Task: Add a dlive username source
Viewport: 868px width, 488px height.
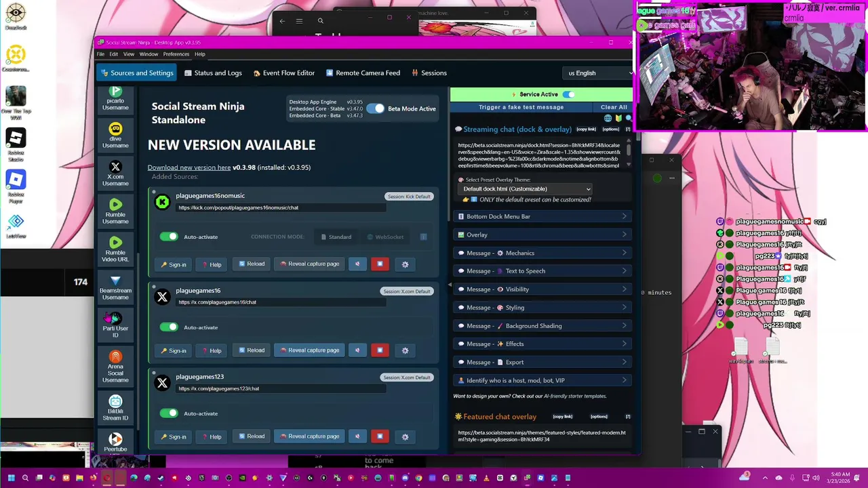Action: (115, 136)
